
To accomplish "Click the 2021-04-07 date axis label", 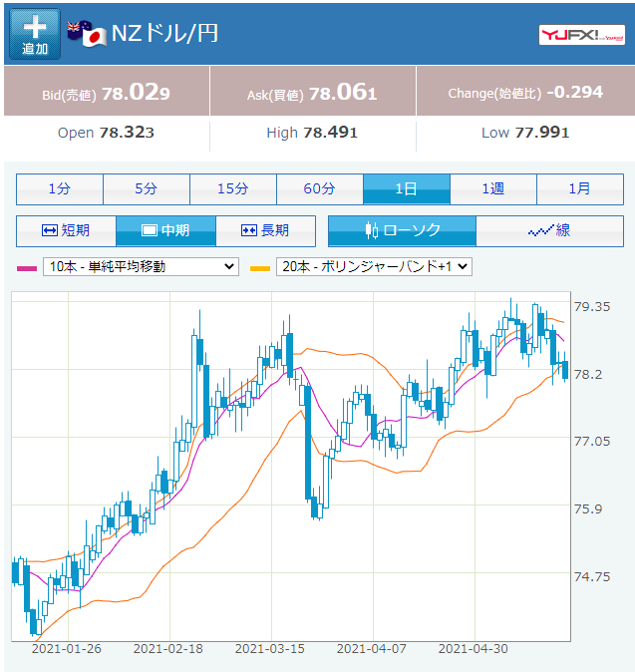I will [x=372, y=649].
